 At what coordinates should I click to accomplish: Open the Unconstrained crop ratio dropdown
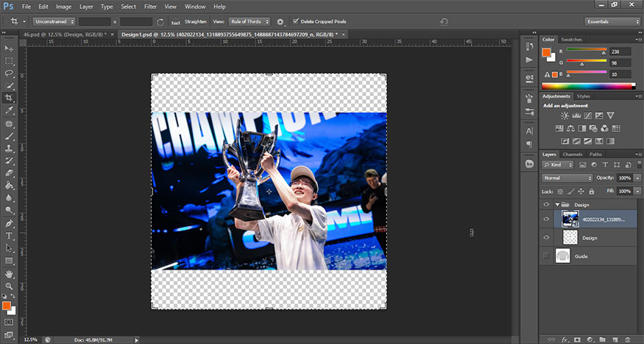pyautogui.click(x=54, y=21)
